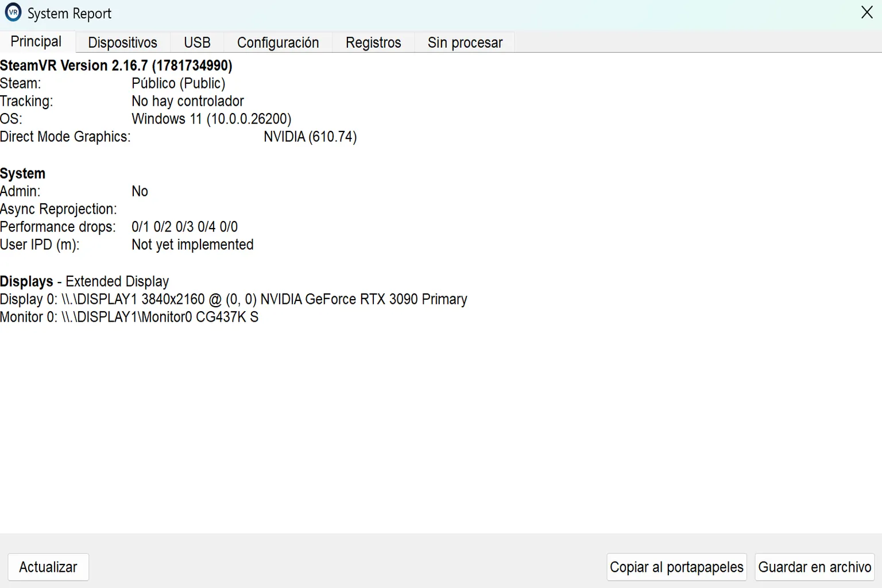Select the Principal tab
The height and width of the screenshot is (588, 882).
coord(36,42)
